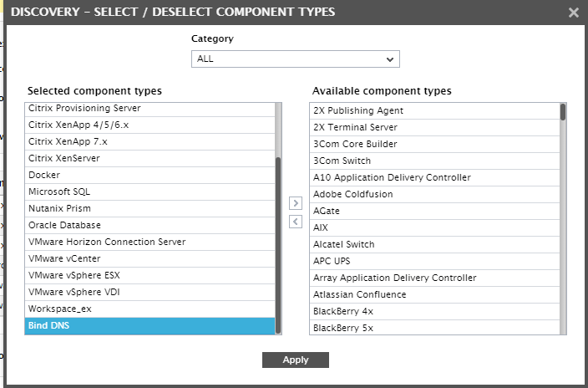
Task: Choose Adobe Coldfusion from available types
Action: 434,194
